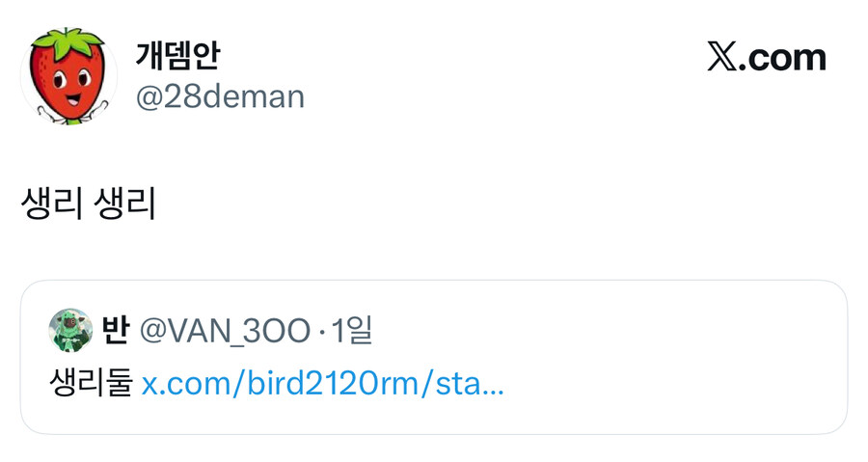
Task: Open the quoted user's green avatar
Action: point(69,331)
